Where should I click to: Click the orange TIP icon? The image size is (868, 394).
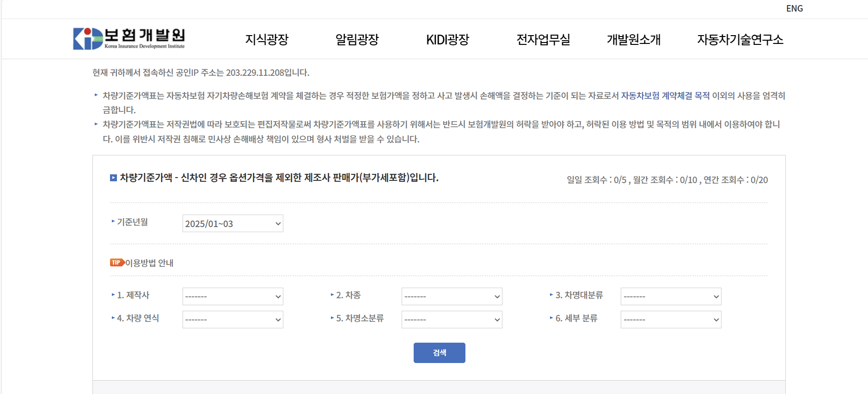pyautogui.click(x=116, y=263)
